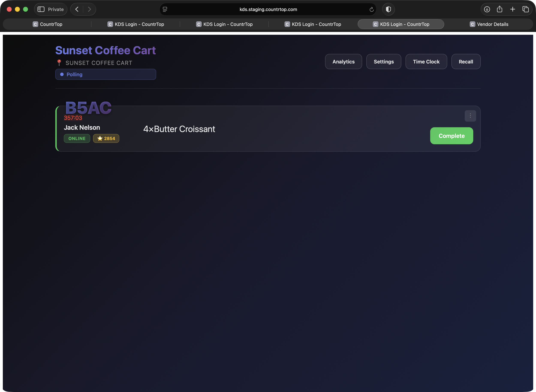
Task: Open the Analytics panel
Action: coord(343,62)
